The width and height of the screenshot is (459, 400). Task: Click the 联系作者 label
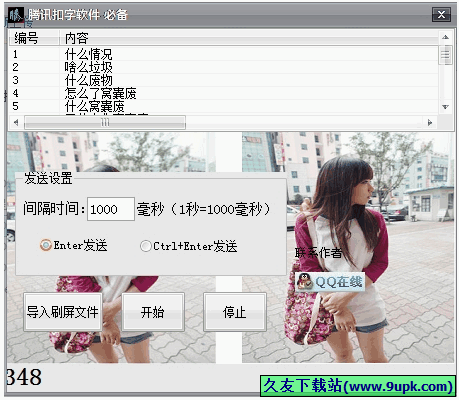click(318, 253)
